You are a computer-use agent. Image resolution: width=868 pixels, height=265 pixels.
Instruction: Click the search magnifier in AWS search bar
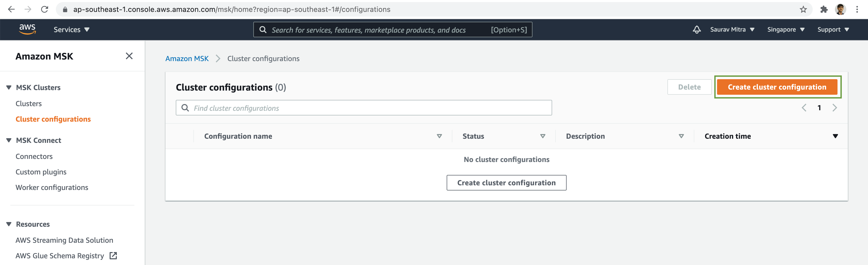click(263, 30)
